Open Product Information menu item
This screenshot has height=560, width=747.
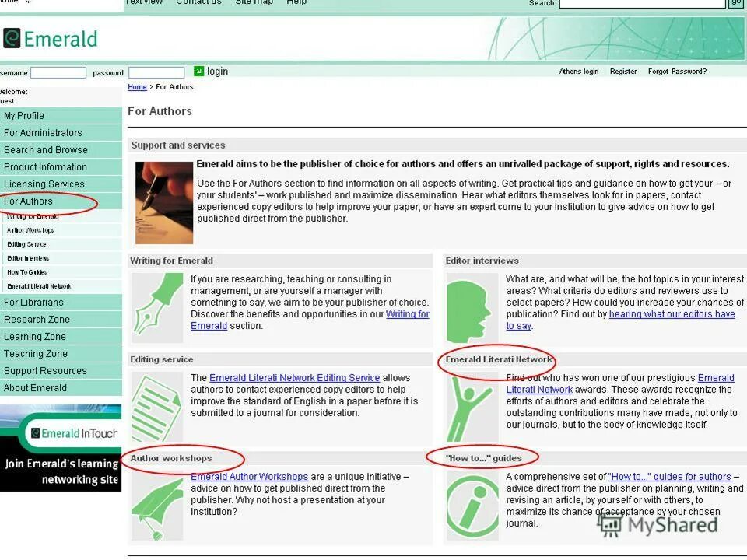pyautogui.click(x=61, y=167)
